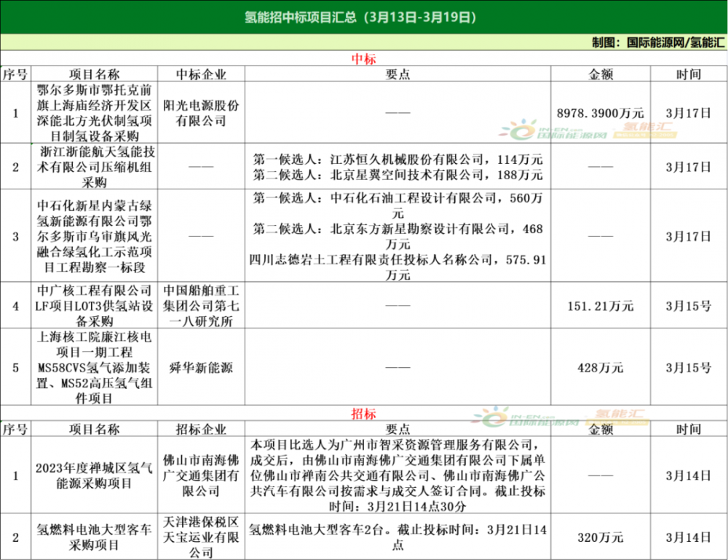This screenshot has height=560, width=728.
Task: Select the amount "428万元"
Action: pyautogui.click(x=601, y=368)
